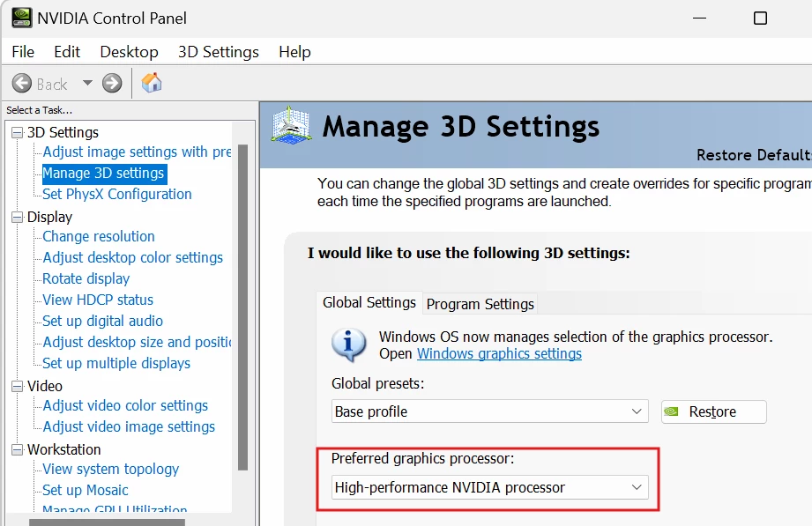
Task: Open the Global presets Base profile dropdown
Action: coord(490,411)
